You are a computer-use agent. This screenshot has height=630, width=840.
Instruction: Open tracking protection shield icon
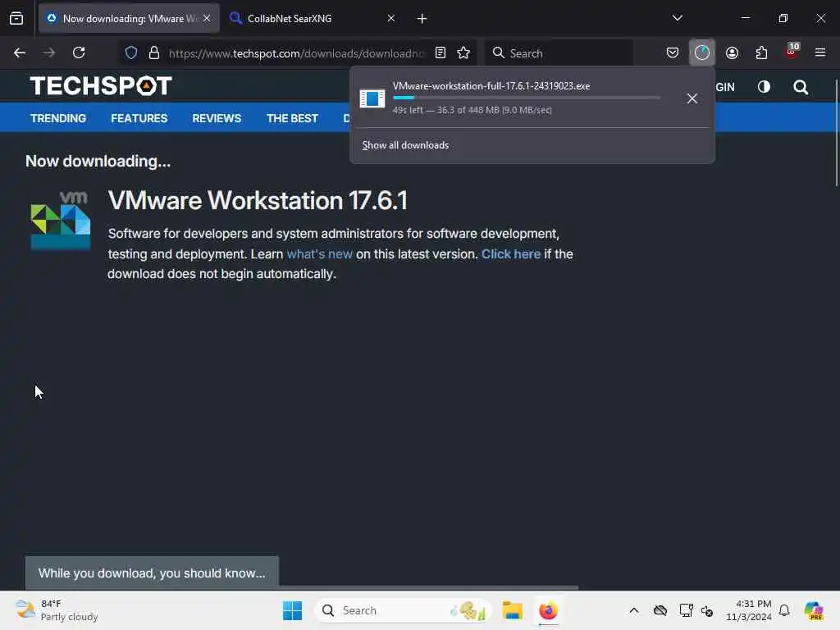pyautogui.click(x=131, y=52)
